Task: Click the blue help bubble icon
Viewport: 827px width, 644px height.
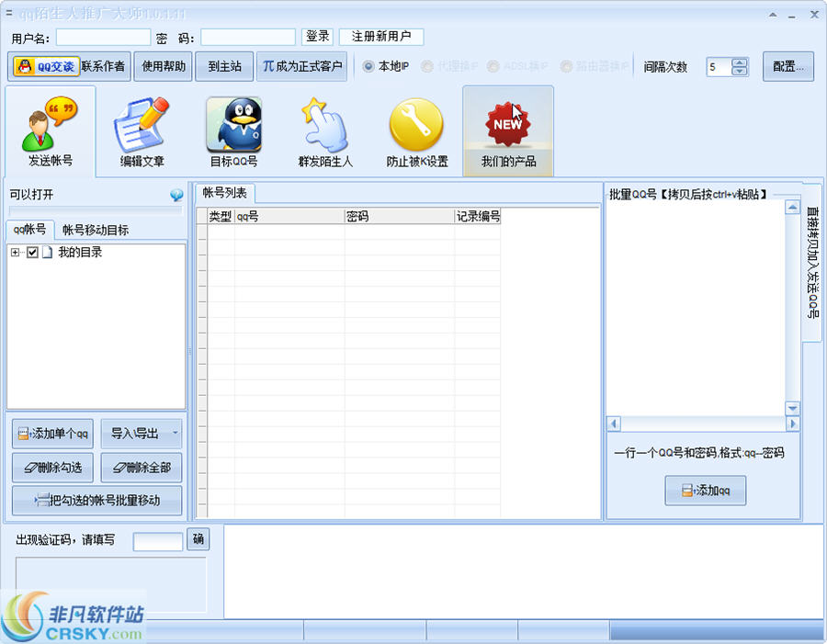Action: (176, 195)
